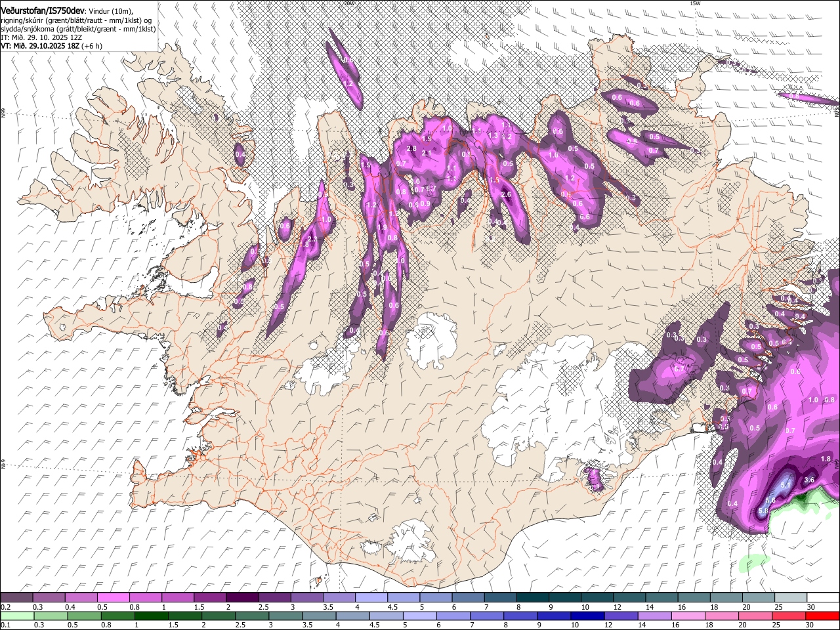Select top-scale swatch for 1.5–2 mm
840x630 pixels.
tap(209, 598)
